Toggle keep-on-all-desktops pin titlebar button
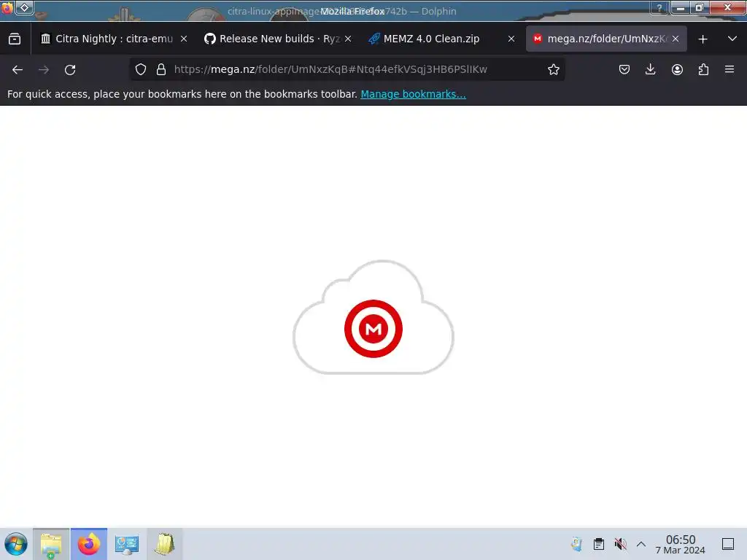The width and height of the screenshot is (747, 560). pos(24,7)
